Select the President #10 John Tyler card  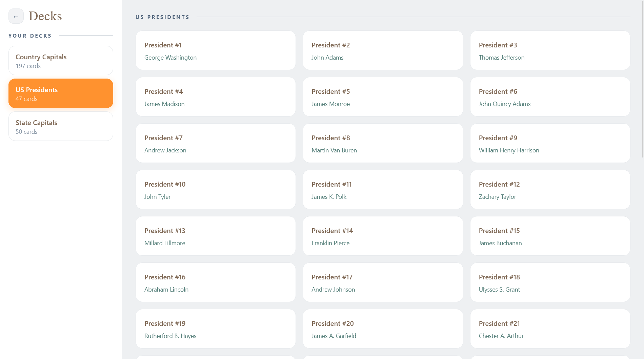[x=216, y=190]
